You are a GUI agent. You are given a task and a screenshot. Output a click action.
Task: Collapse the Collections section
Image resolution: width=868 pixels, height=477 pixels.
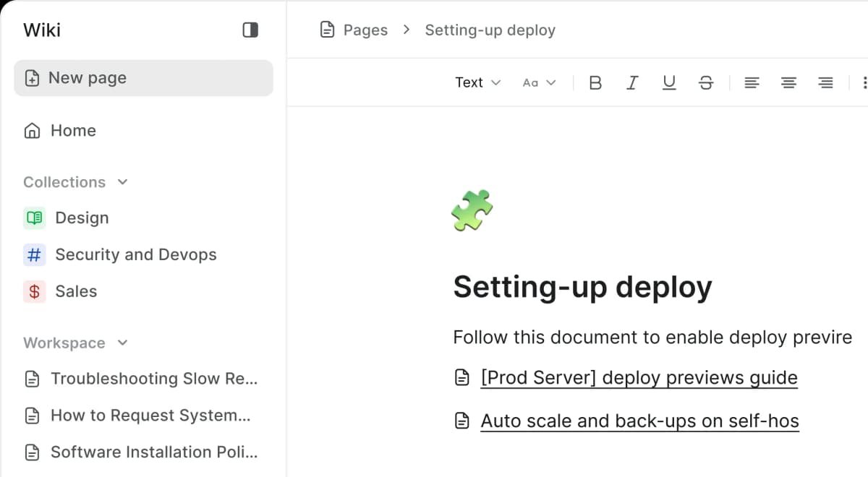[x=122, y=182]
